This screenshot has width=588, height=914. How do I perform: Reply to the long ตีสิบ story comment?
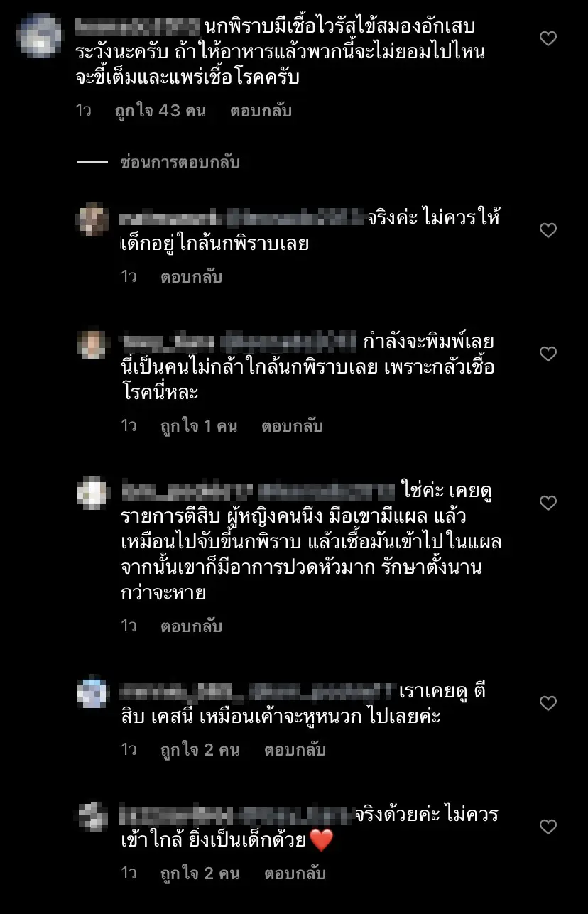pos(192,626)
